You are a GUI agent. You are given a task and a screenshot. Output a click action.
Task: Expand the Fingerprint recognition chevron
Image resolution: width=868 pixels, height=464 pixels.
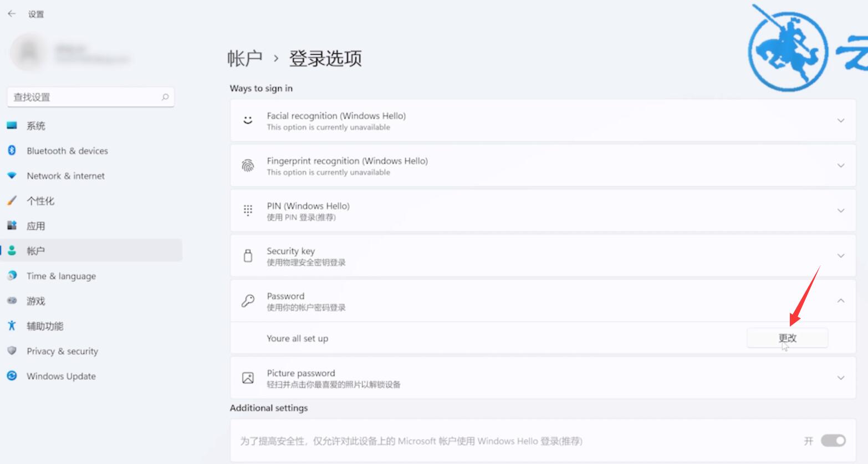tap(841, 166)
